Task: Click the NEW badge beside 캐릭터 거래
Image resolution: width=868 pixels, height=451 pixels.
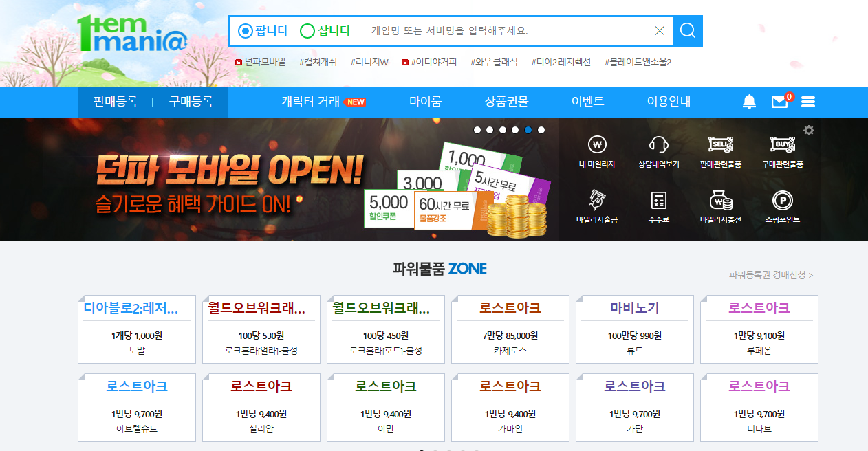Action: (x=355, y=102)
